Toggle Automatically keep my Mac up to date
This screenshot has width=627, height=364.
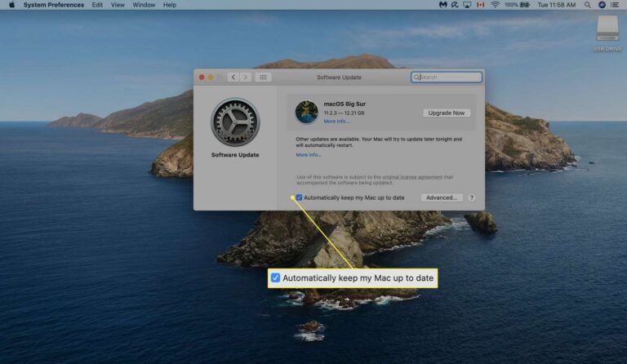(x=299, y=198)
